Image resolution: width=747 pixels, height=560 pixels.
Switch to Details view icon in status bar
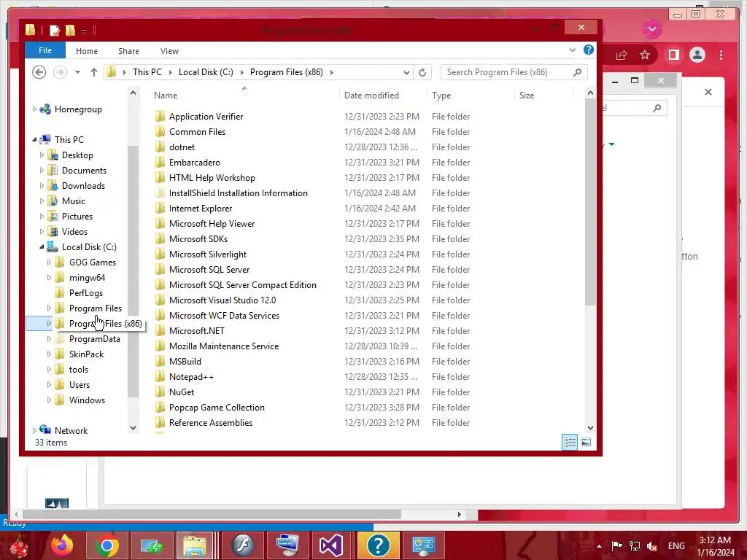[570, 442]
